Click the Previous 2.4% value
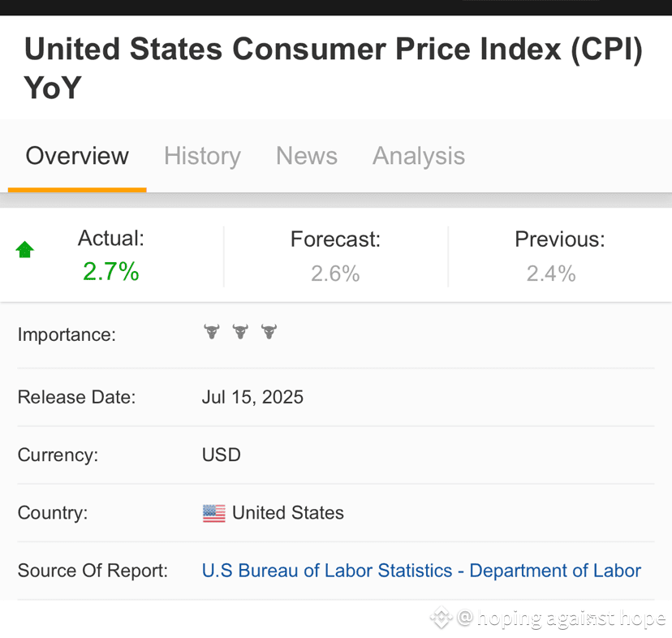Screen dimensions: 672x638 click(x=551, y=274)
